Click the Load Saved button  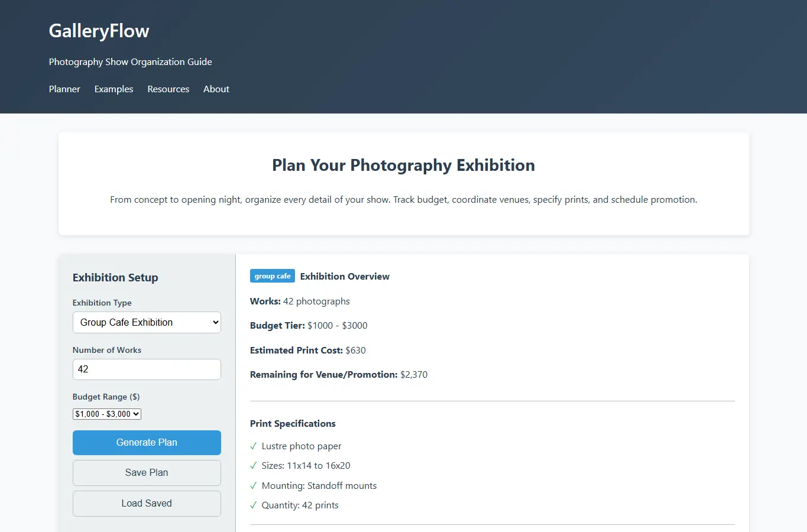click(x=147, y=504)
